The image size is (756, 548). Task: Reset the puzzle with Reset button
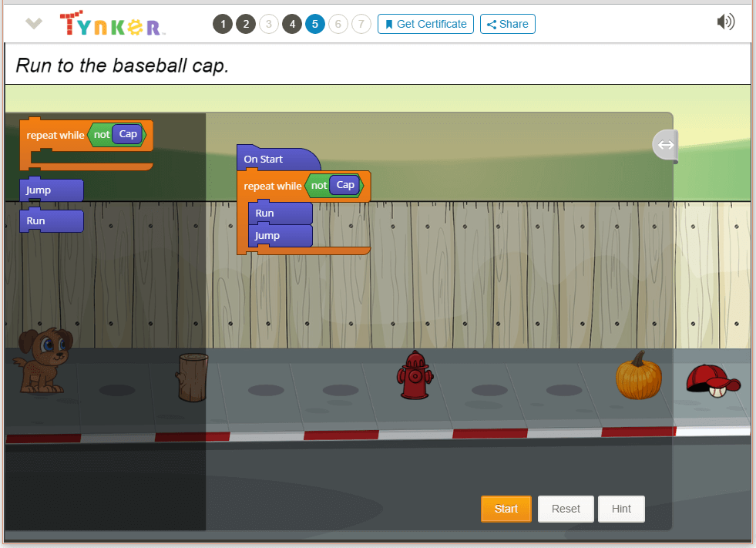click(566, 509)
